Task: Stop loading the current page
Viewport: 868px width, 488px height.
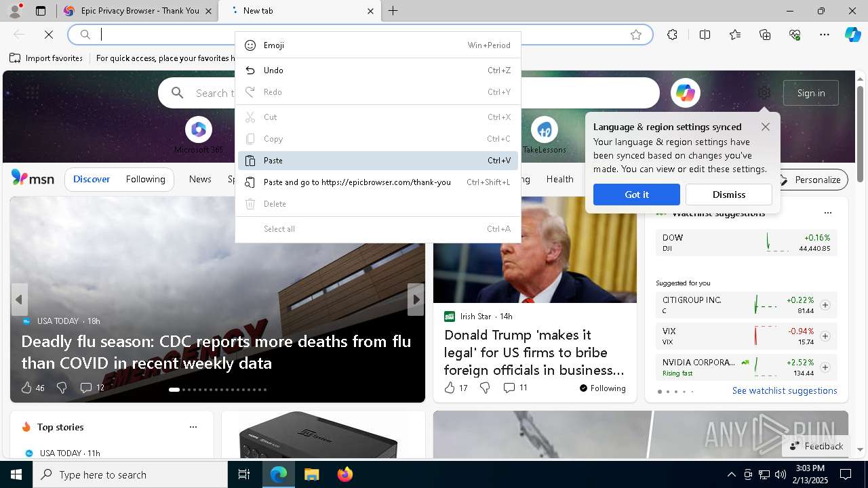Action: tap(49, 35)
